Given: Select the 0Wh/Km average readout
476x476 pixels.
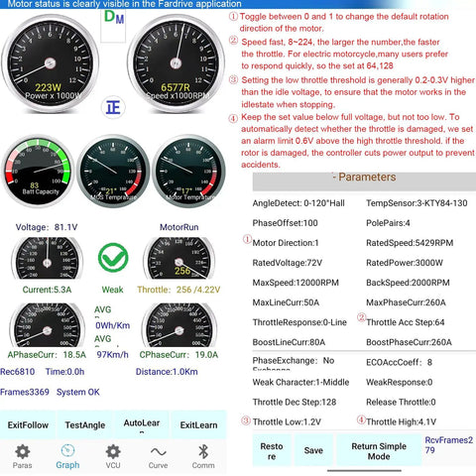Looking at the screenshot, I should (112, 325).
